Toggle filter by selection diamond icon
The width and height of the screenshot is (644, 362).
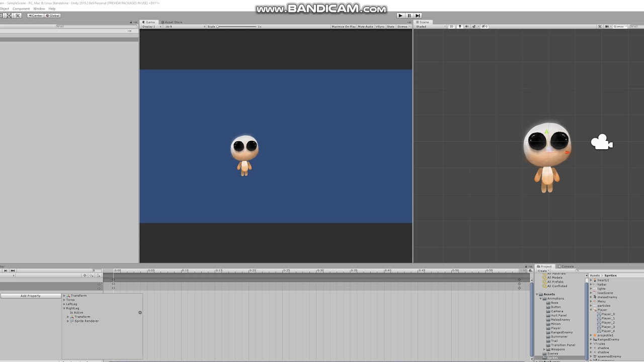point(85,276)
